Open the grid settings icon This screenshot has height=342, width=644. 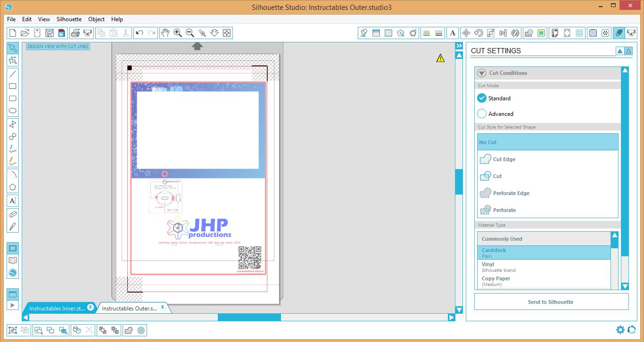579,33
